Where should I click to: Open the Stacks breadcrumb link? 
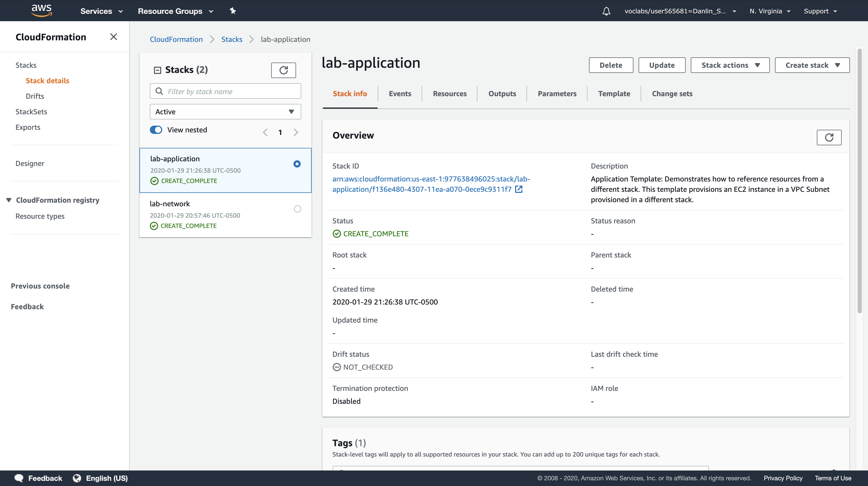tap(231, 39)
